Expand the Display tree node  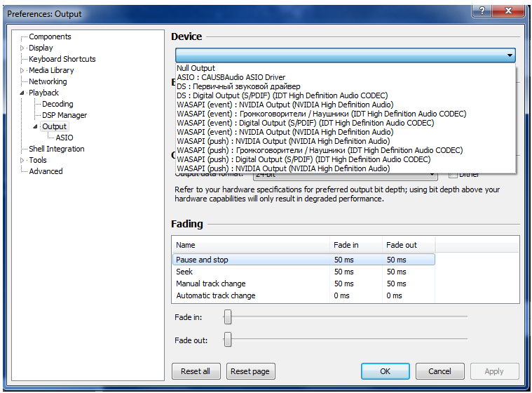click(x=22, y=48)
